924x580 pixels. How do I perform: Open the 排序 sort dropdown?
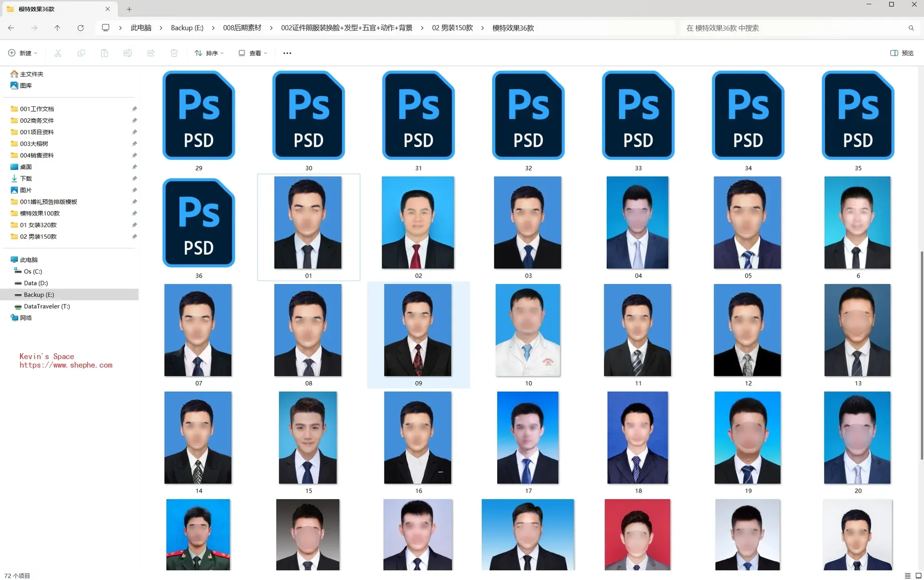[209, 53]
